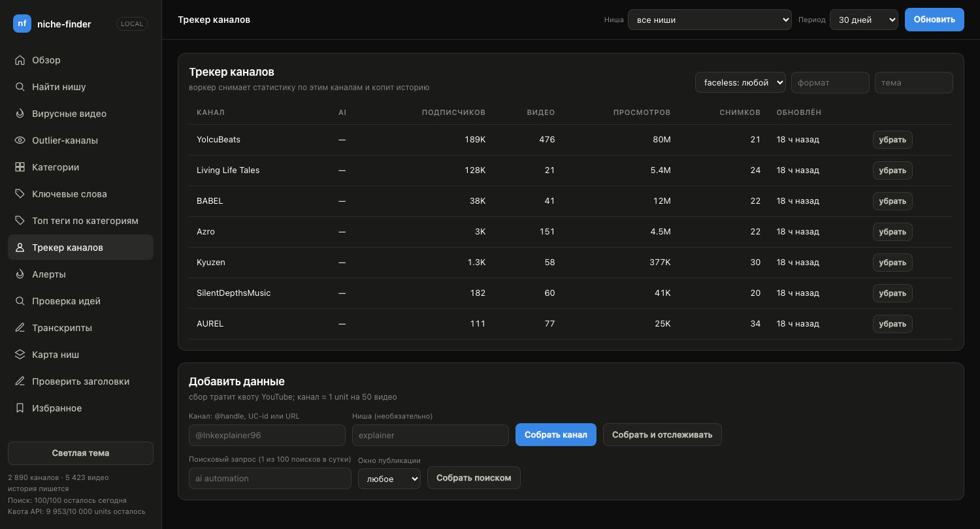The height and width of the screenshot is (529, 980).
Task: Select Трекер каналов in sidebar
Action: pyautogui.click(x=80, y=248)
